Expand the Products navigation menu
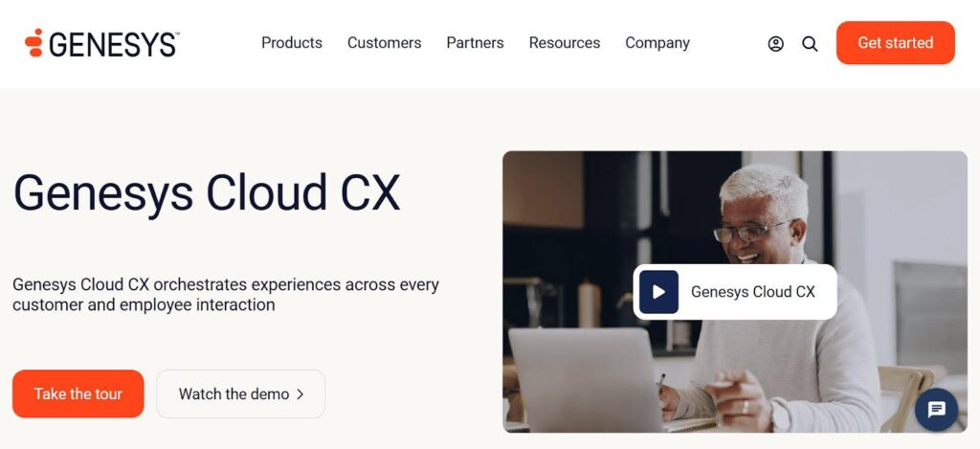The image size is (980, 449). [292, 42]
